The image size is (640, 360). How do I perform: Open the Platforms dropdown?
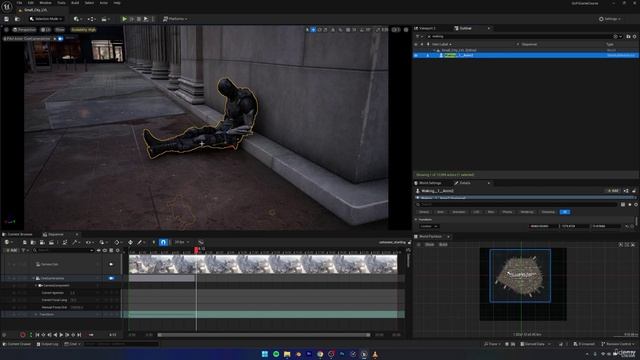(175, 19)
